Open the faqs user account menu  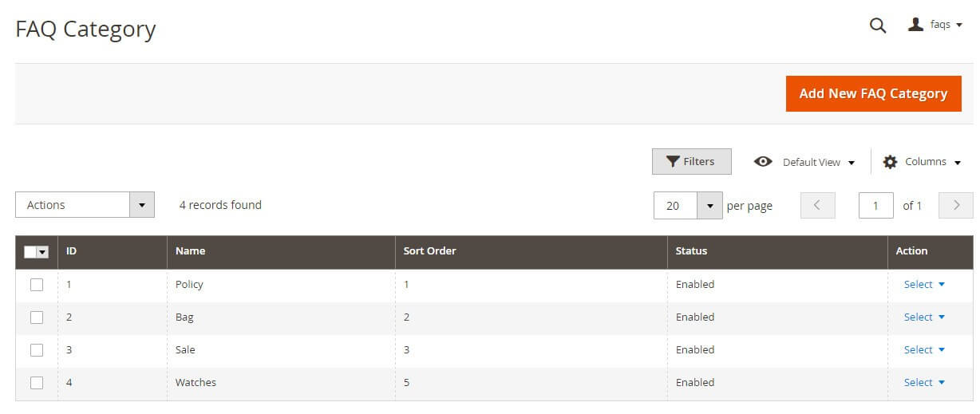935,26
